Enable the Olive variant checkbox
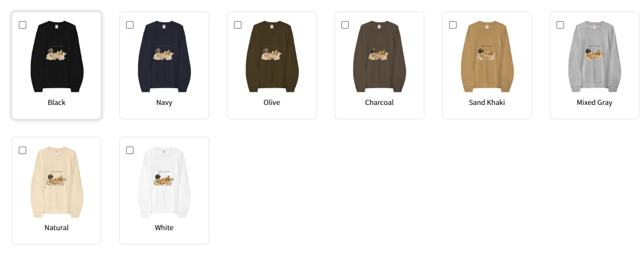The height and width of the screenshot is (256, 644). coord(237,25)
